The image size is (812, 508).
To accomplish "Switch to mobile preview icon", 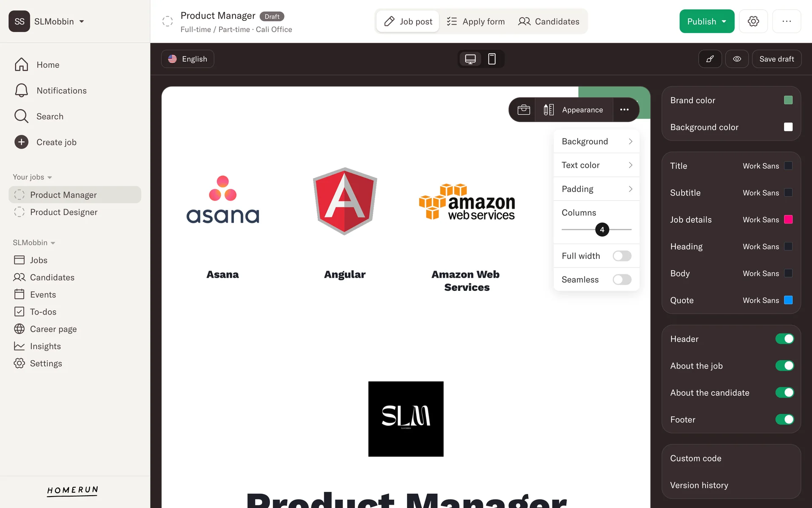I will (x=492, y=59).
